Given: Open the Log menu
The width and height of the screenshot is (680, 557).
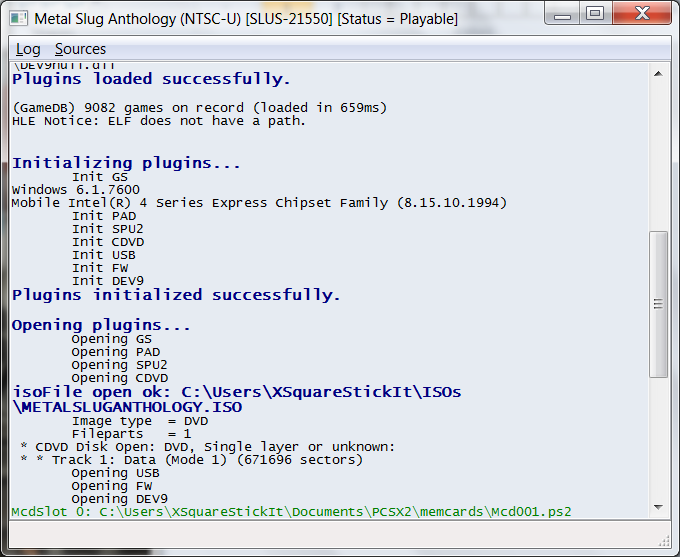Looking at the screenshot, I should click(x=28, y=49).
